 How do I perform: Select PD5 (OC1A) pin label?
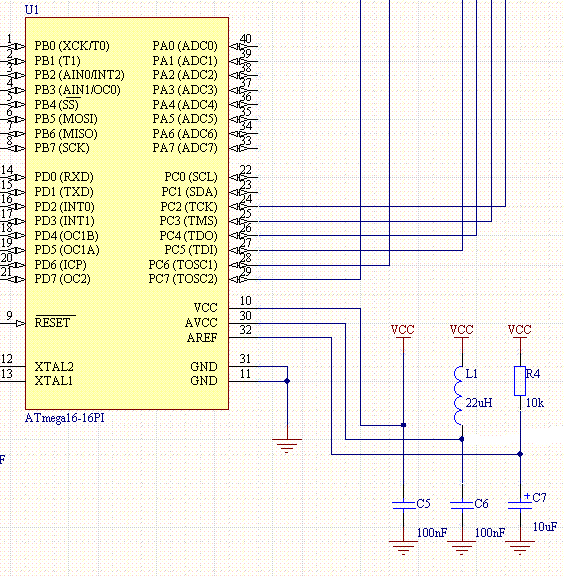[67, 250]
